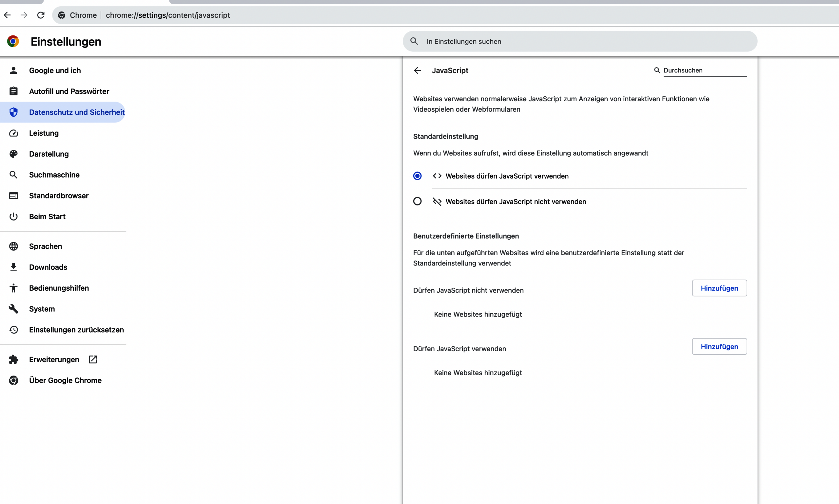Screen dimensions: 839x504
Task: Click the Beim Start power icon
Action: tap(13, 216)
